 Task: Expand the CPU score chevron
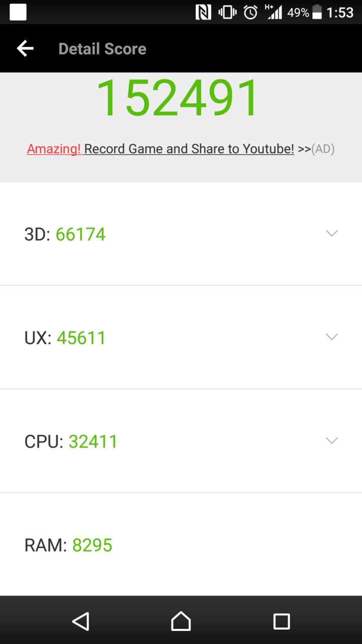pyautogui.click(x=331, y=440)
